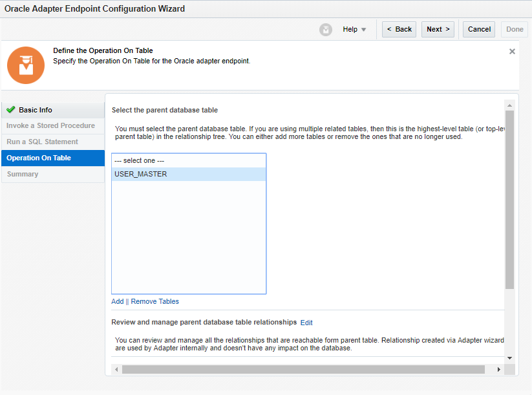Open the Run a SQL Statement step

[x=53, y=142]
